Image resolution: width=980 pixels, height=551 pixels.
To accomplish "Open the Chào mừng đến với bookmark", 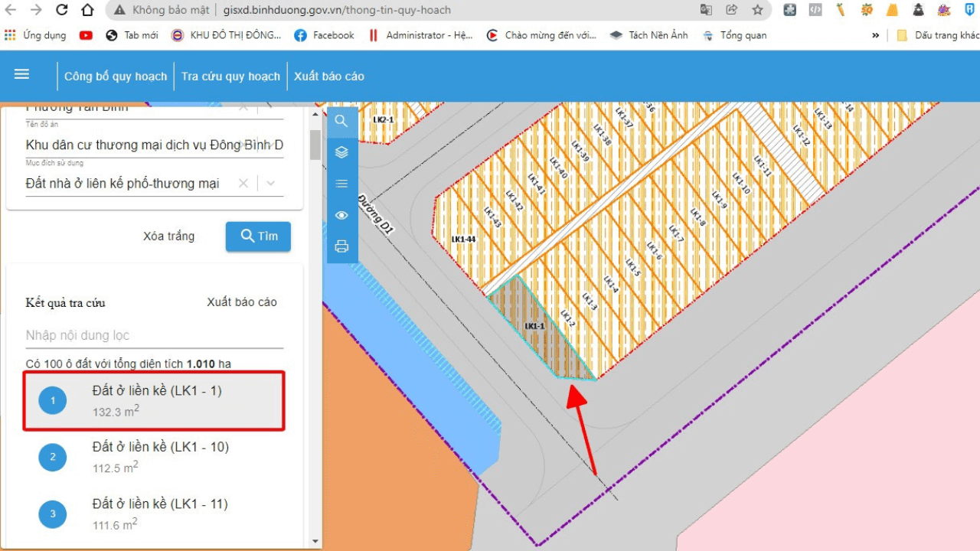I will coord(541,35).
